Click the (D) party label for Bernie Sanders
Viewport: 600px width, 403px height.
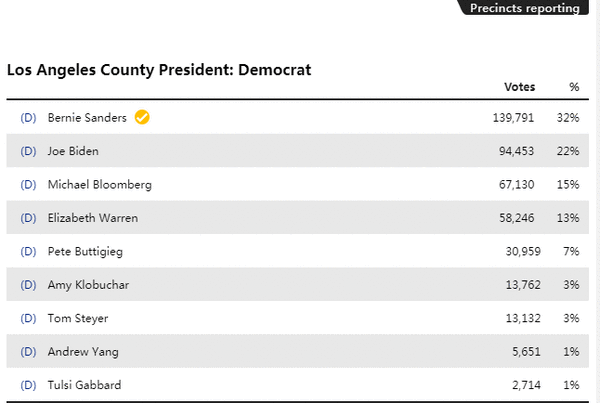(28, 117)
